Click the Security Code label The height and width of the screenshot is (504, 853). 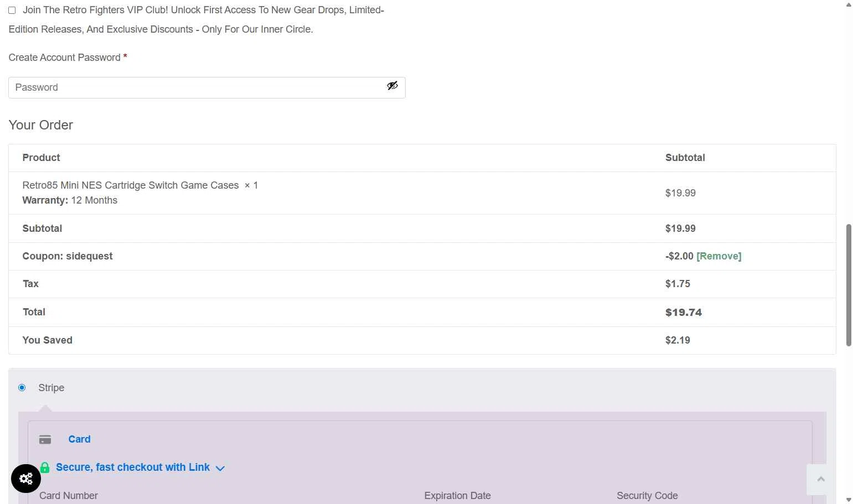[647, 496]
